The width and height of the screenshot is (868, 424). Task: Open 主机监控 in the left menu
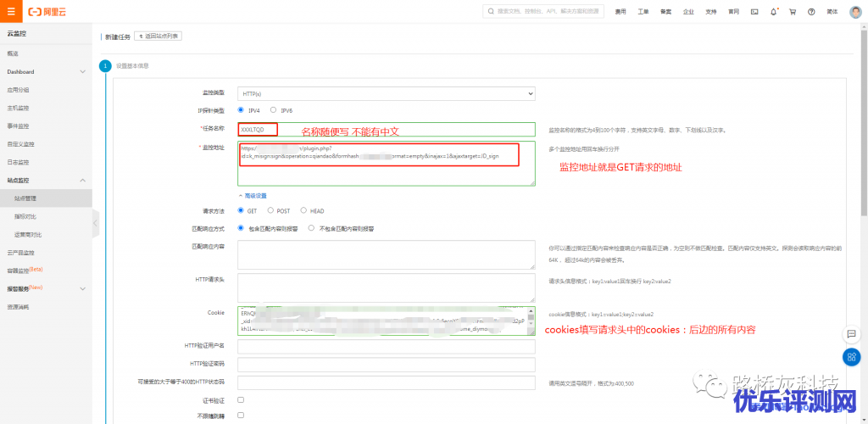tap(19, 108)
